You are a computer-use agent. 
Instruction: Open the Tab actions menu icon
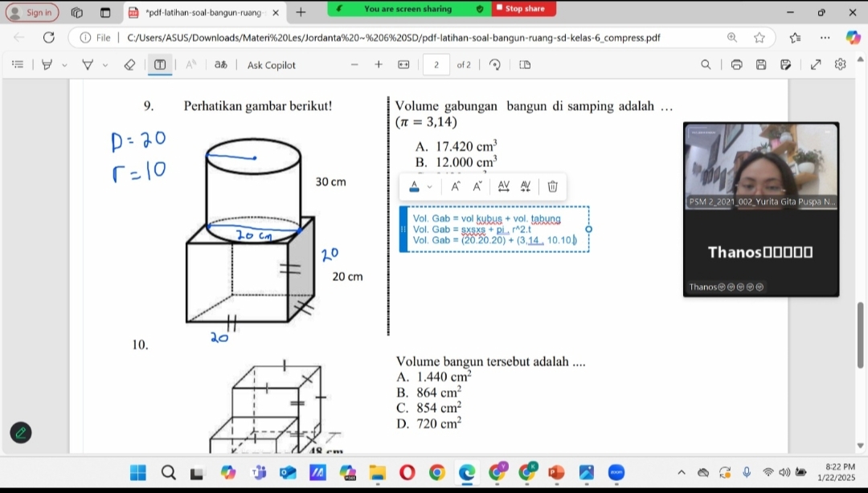click(105, 12)
